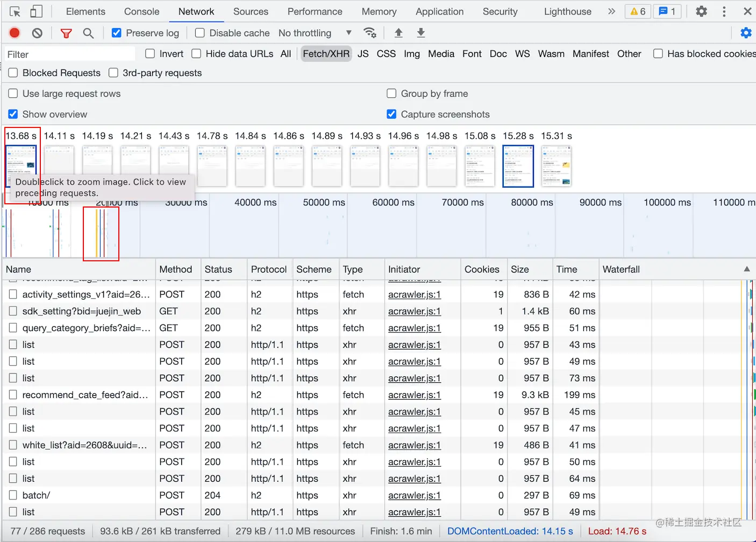Click the red record network log button
The height and width of the screenshot is (542, 756).
pos(15,33)
